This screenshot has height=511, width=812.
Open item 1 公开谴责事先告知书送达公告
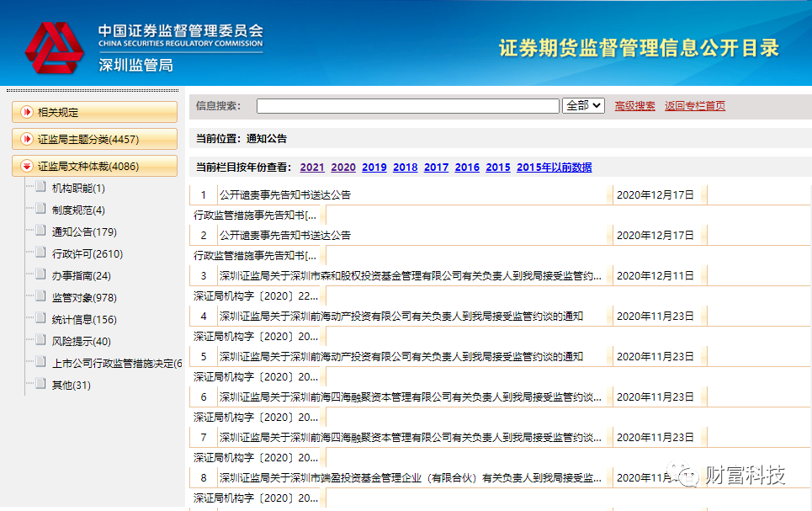(284, 194)
